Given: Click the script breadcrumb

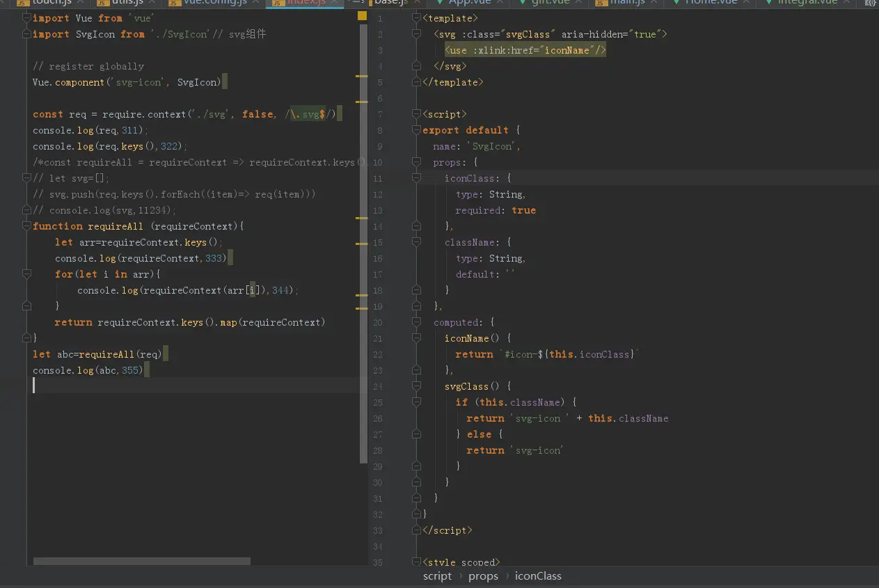Looking at the screenshot, I should coord(437,575).
